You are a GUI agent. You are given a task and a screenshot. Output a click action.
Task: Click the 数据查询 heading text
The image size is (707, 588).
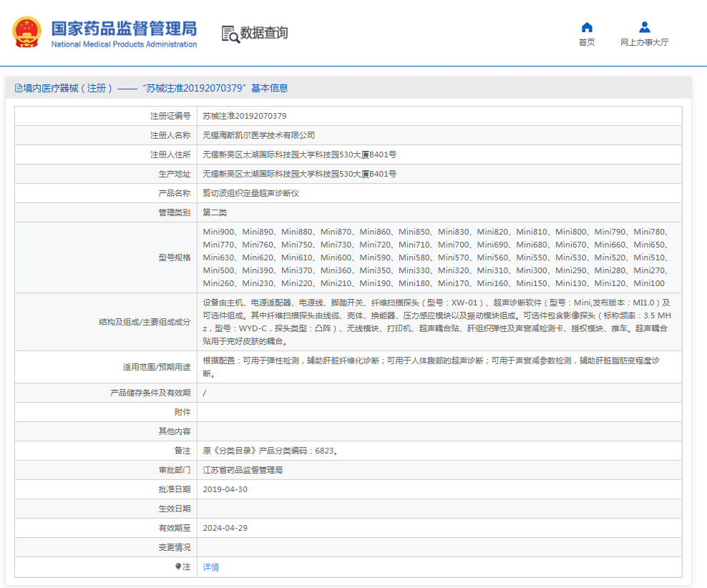pyautogui.click(x=263, y=33)
